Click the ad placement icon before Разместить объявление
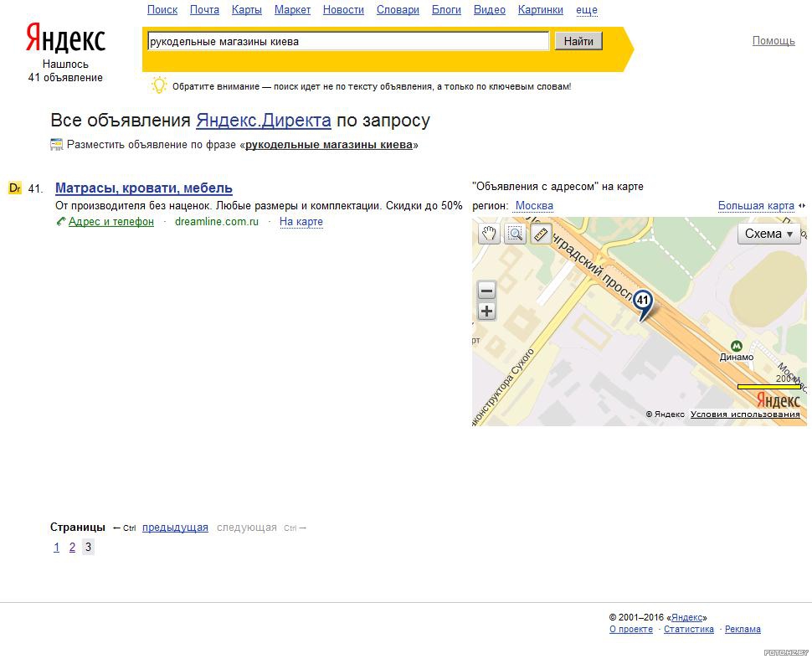The image size is (812, 659). pos(56,145)
